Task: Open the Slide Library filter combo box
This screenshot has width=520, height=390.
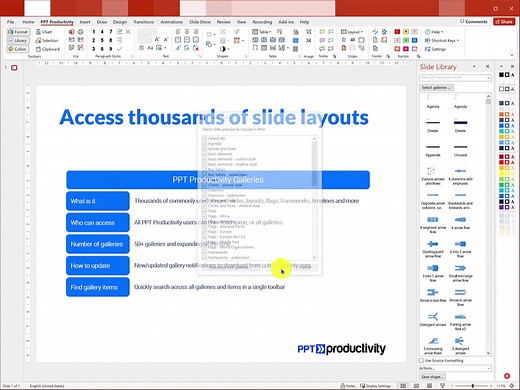Action: click(x=455, y=78)
